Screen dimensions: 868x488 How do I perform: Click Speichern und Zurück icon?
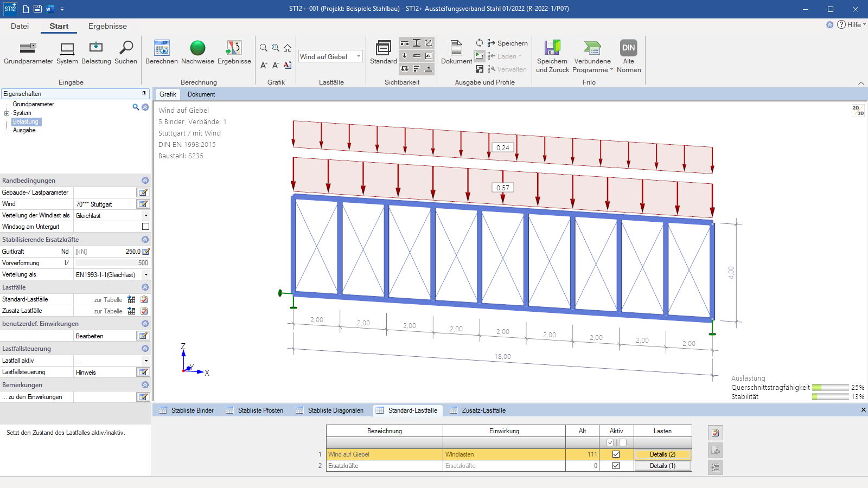point(552,56)
